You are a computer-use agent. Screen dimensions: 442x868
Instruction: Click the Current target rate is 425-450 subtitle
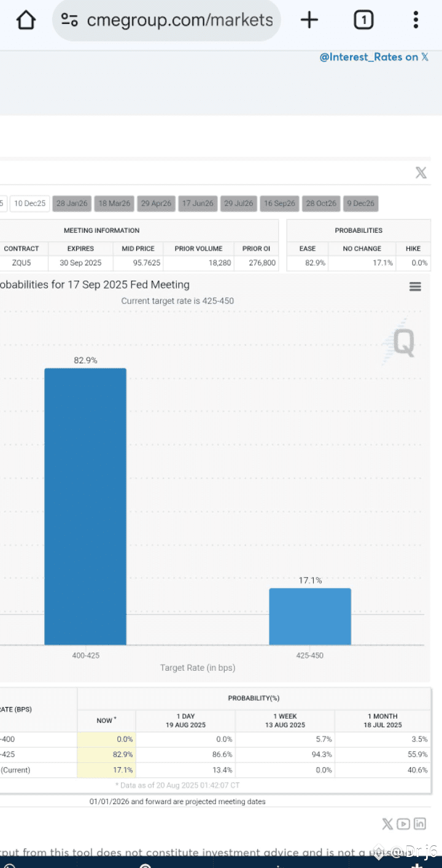(x=177, y=301)
